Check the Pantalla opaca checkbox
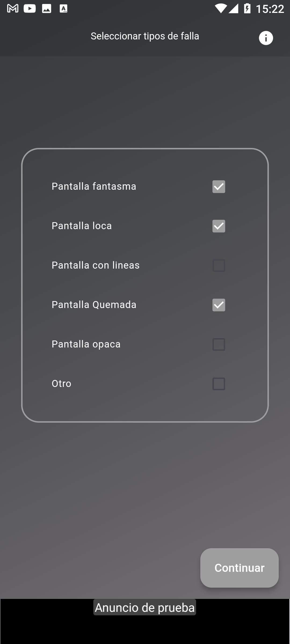This screenshot has width=290, height=644. point(219,345)
